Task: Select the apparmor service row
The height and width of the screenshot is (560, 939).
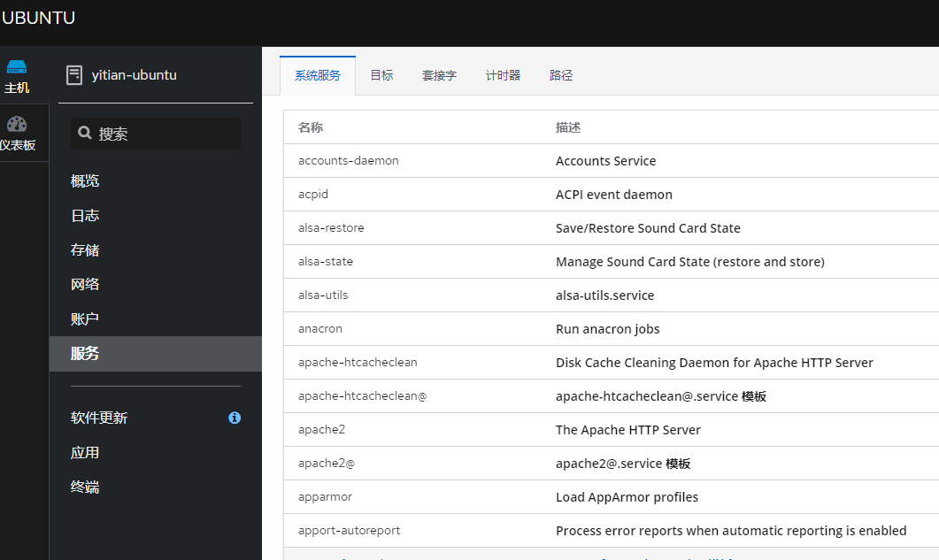Action: 326,497
